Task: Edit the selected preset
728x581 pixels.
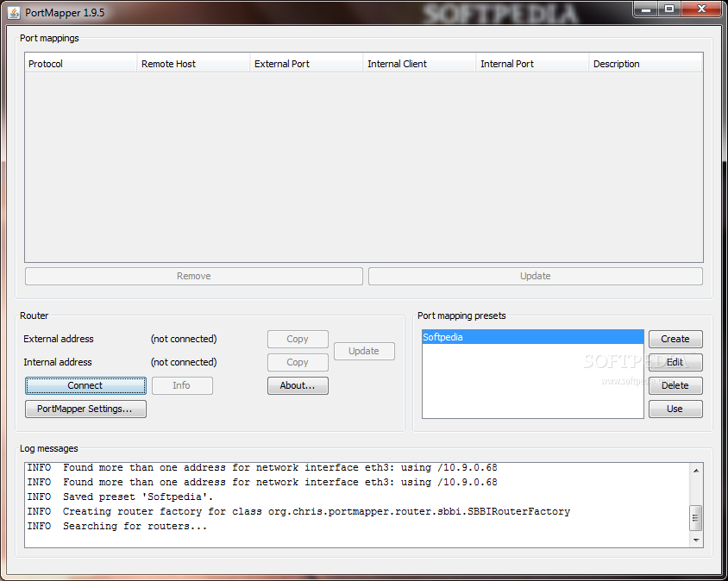Action: coord(675,362)
